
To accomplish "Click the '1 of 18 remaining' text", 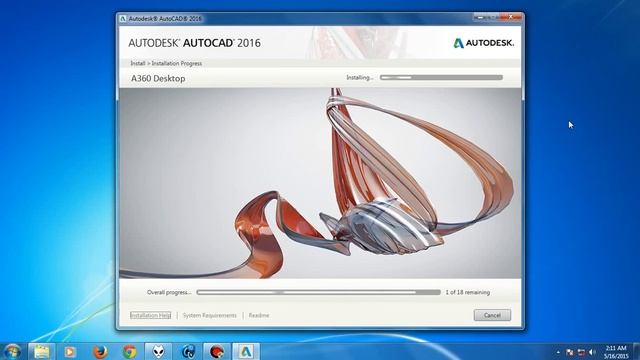I will tap(467, 292).
